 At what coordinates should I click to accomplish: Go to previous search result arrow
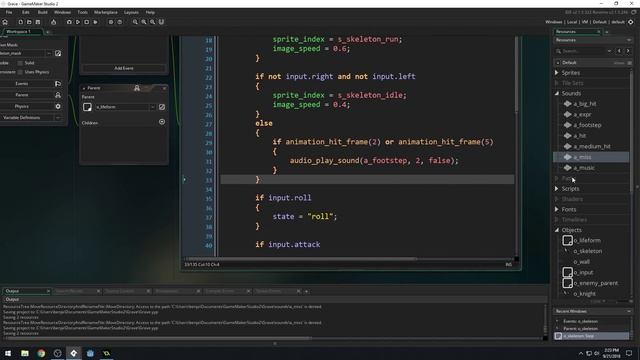pos(619,51)
